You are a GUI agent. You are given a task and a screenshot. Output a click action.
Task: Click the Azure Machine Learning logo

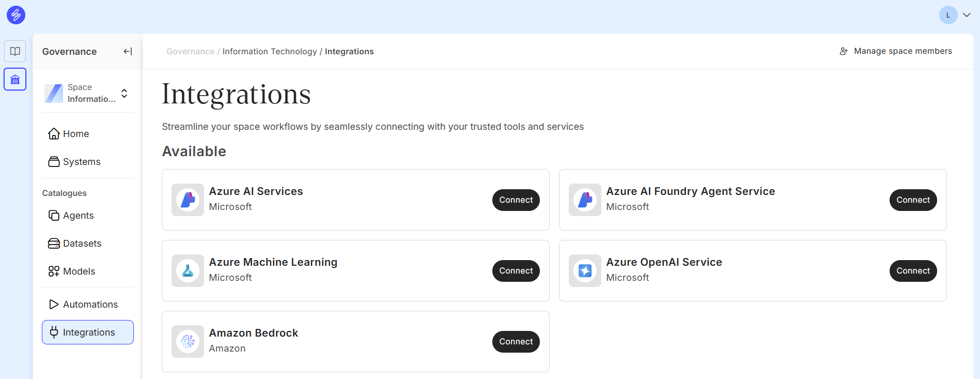click(188, 270)
